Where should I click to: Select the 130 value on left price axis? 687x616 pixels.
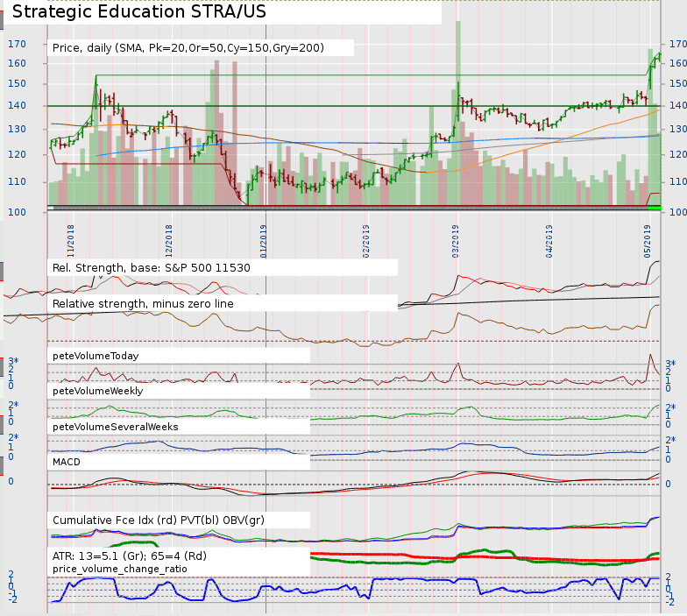click(x=17, y=129)
